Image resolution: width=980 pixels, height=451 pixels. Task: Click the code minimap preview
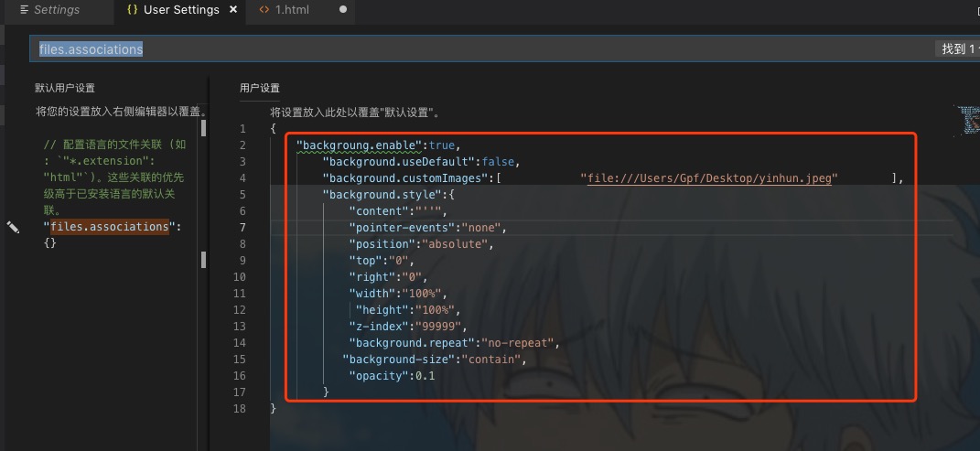[x=968, y=120]
